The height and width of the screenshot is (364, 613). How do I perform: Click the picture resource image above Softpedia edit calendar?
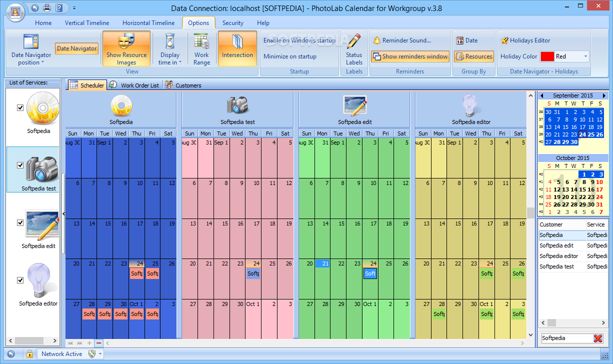[x=355, y=105]
